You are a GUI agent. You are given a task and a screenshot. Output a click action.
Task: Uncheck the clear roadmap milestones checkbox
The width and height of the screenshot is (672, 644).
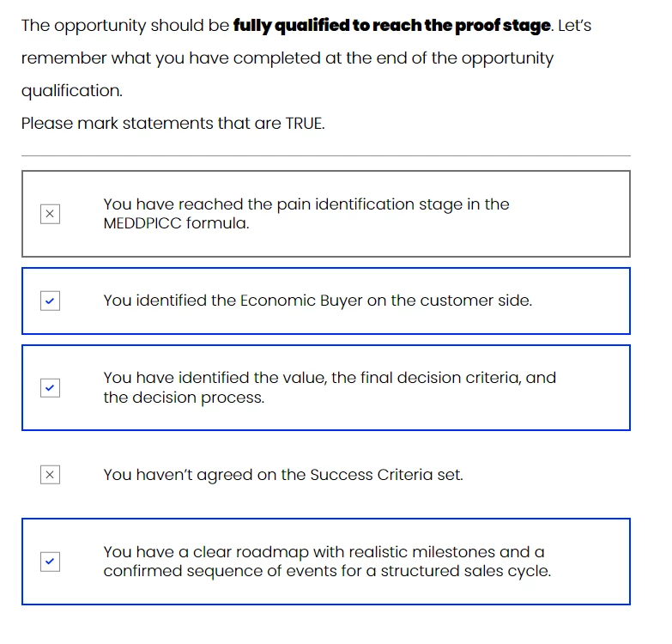pyautogui.click(x=51, y=562)
